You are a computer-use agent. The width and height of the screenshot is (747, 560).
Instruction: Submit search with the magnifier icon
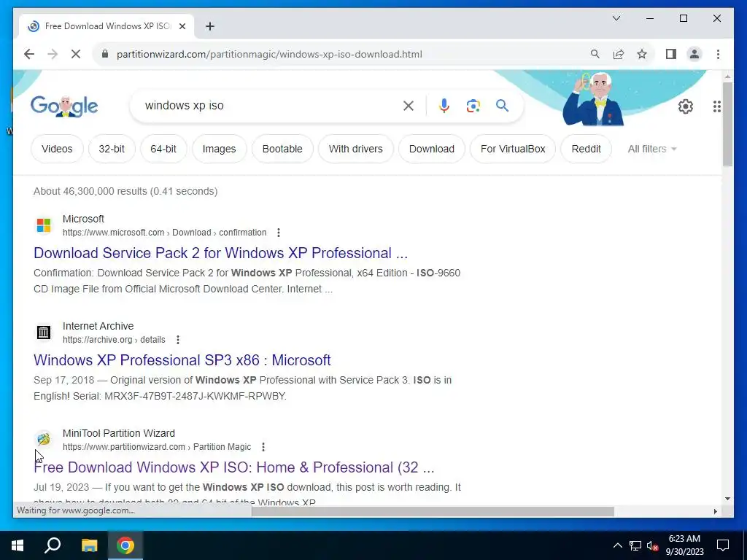click(502, 105)
